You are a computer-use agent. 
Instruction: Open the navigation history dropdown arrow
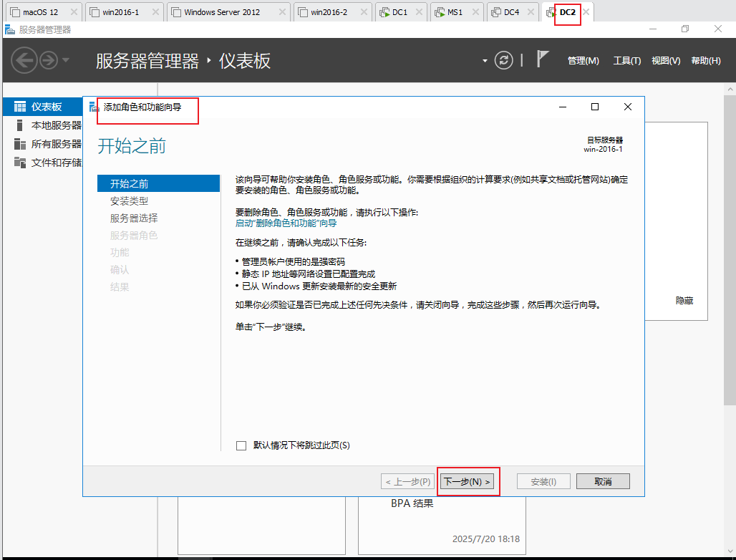click(66, 60)
